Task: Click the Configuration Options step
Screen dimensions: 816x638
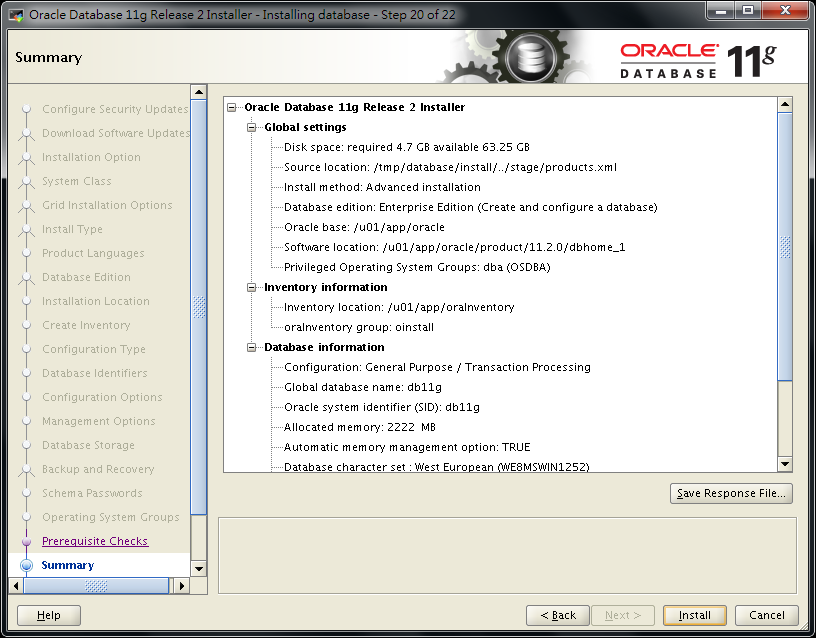Action: pos(102,397)
